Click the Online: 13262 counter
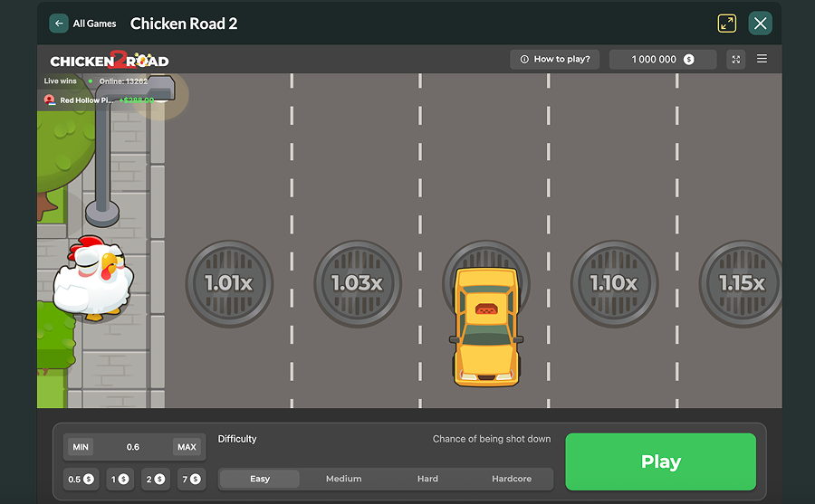 (x=123, y=81)
